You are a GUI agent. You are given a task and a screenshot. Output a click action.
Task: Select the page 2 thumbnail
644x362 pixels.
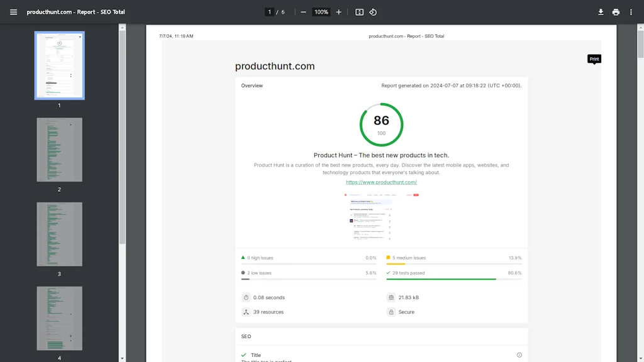[59, 149]
